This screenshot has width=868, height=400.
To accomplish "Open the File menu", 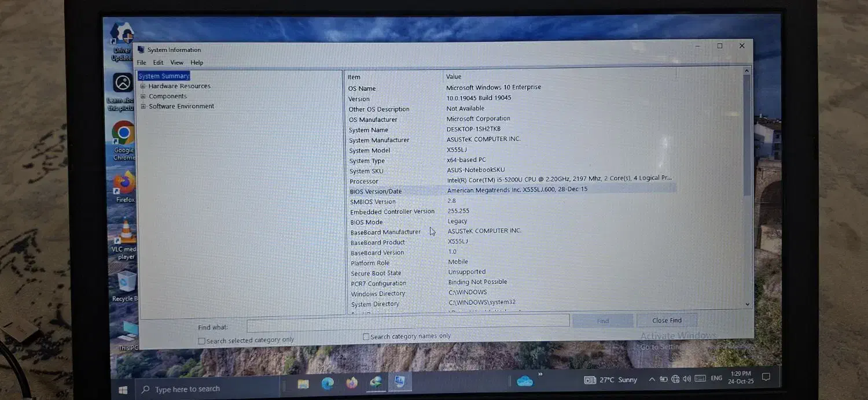I will pyautogui.click(x=141, y=62).
